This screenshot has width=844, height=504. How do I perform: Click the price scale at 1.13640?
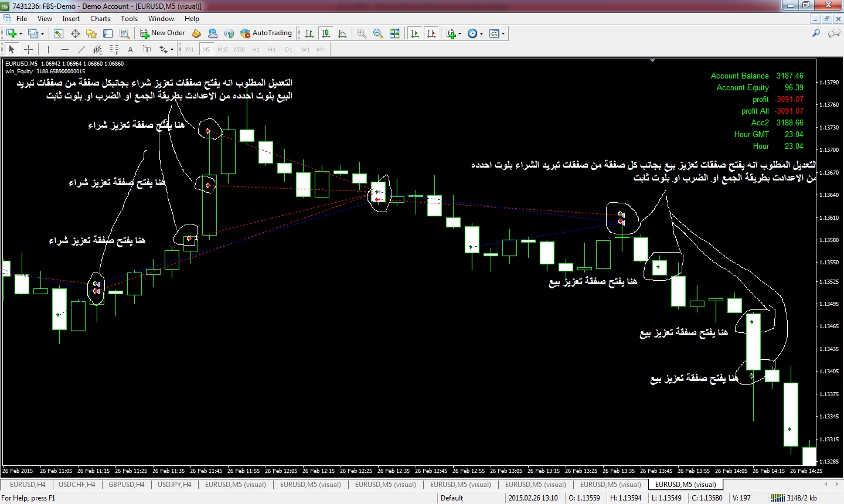(829, 195)
